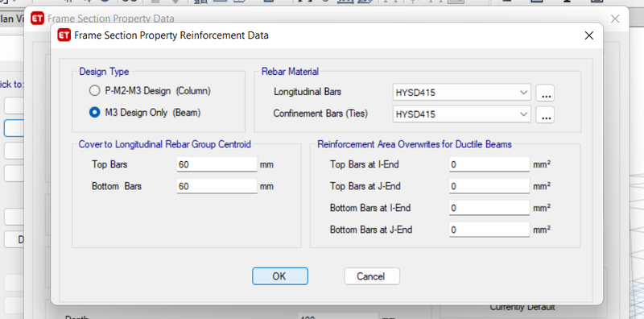Viewport: 644px width, 319px height.
Task: Click Cover to Longitudinal Rebar Group Centroid label
Action: 165,144
